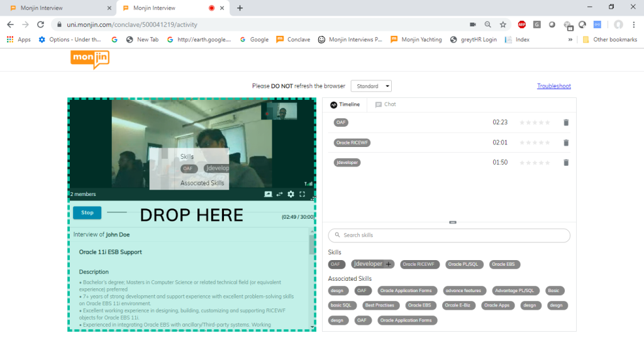Open the Standard layout dropdown
This screenshot has width=644, height=343.
371,86
